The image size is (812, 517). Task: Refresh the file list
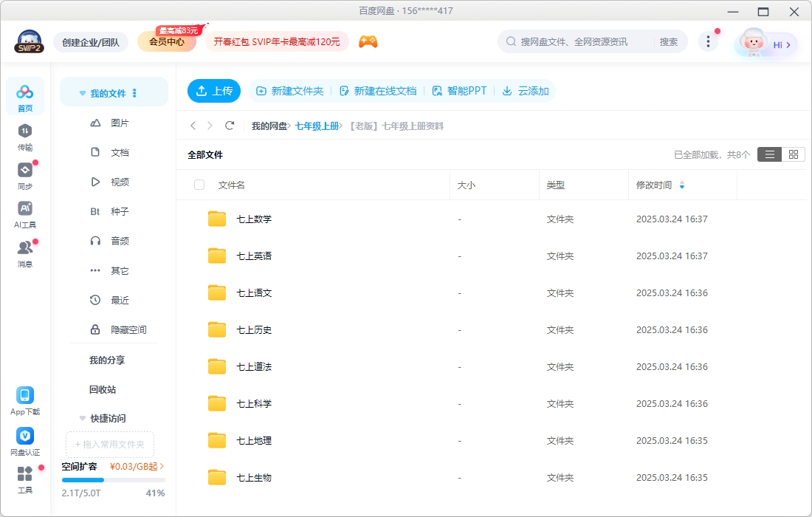tap(230, 126)
